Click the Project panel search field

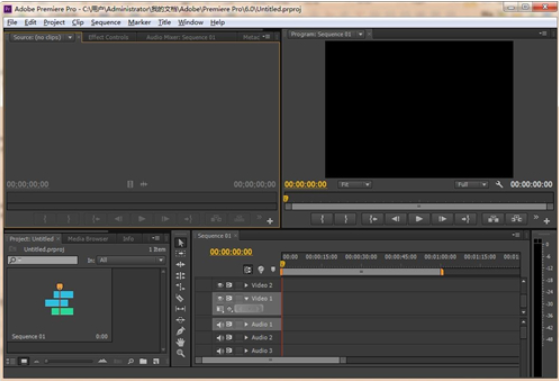43,260
